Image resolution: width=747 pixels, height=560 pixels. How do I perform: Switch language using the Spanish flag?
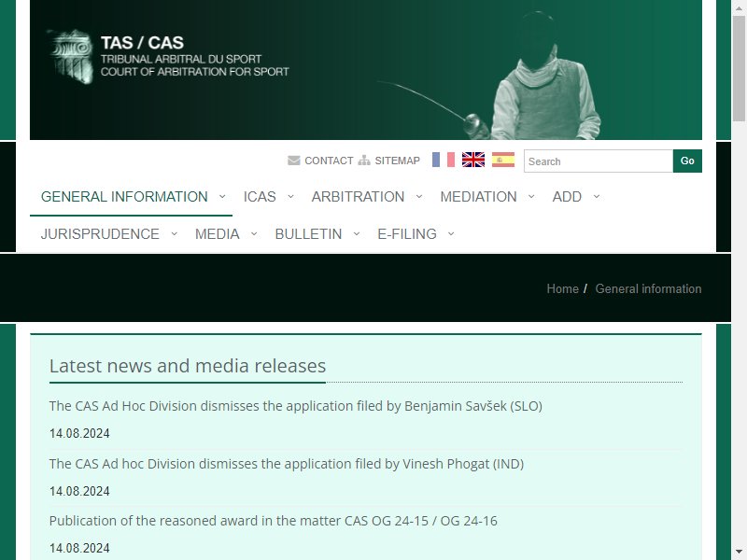[503, 160]
